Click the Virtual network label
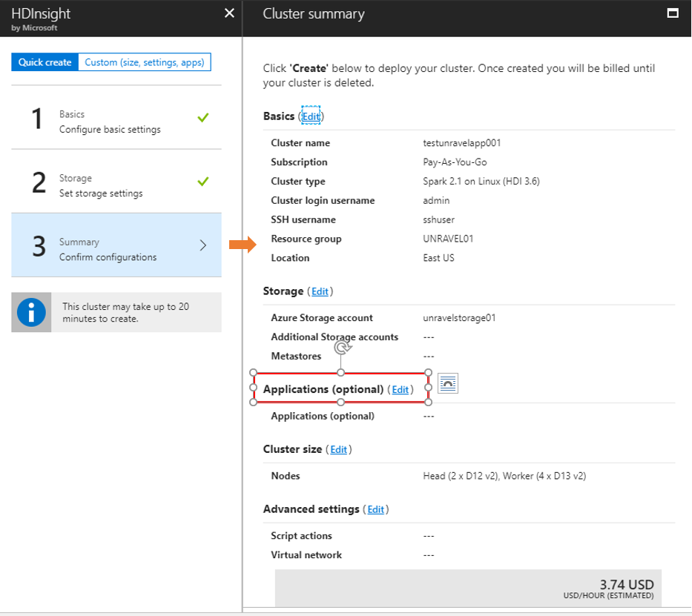692x616 pixels. point(306,554)
